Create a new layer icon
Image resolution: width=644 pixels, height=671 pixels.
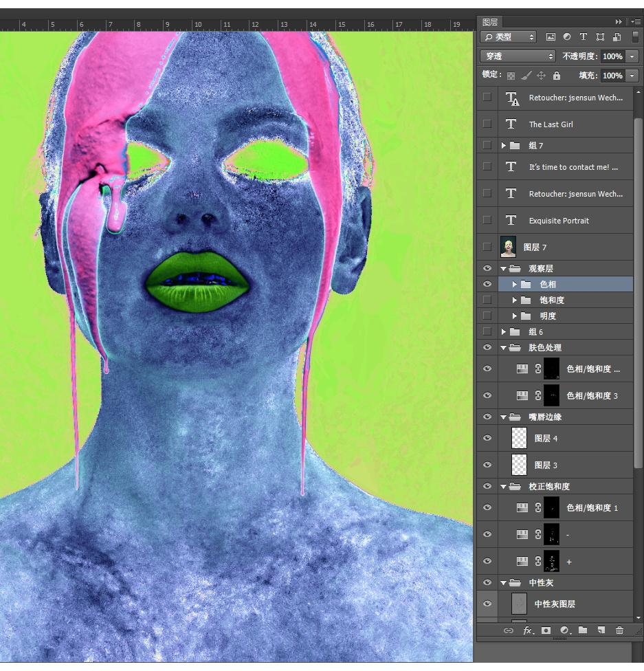pos(601,630)
